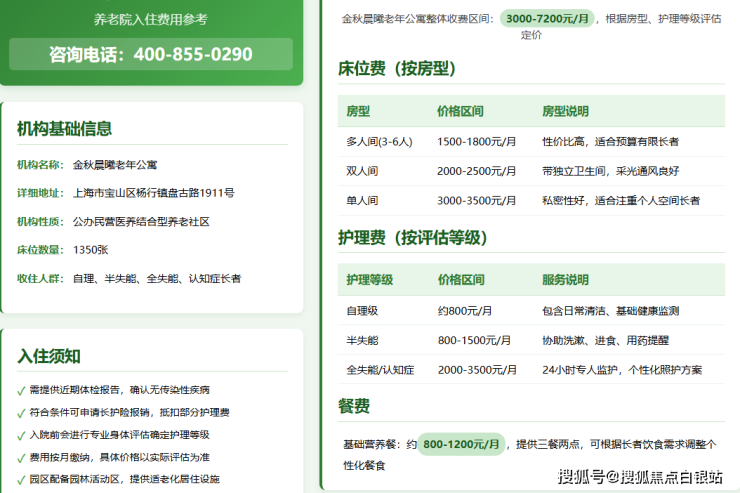Click the 房型 column header
This screenshot has width=740, height=493.
[x=358, y=111]
